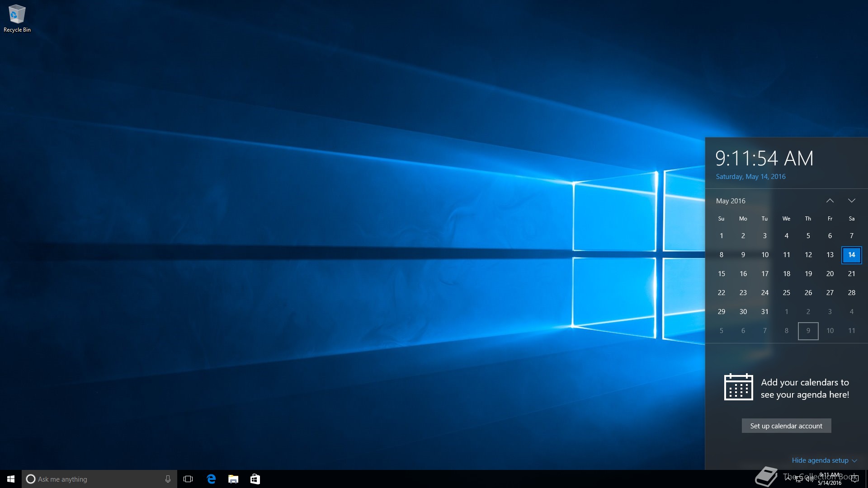Open the volume control in system tray
868x488 pixels.
tap(810, 479)
